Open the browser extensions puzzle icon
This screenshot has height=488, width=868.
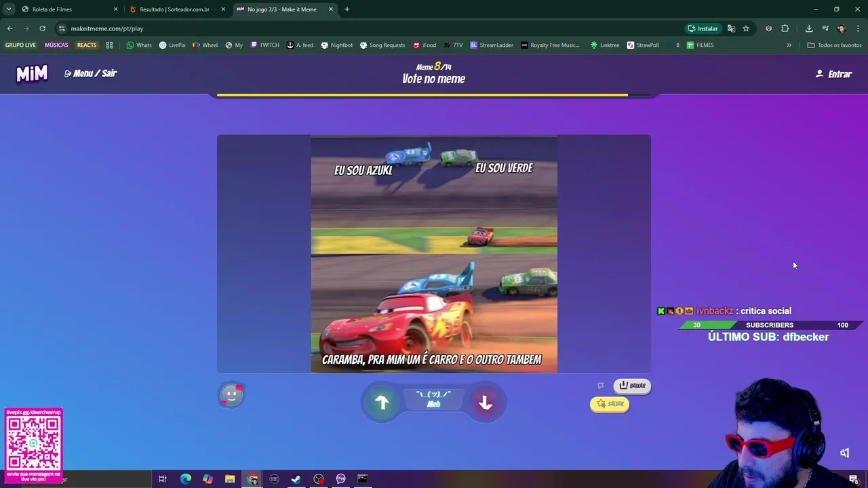tap(785, 28)
